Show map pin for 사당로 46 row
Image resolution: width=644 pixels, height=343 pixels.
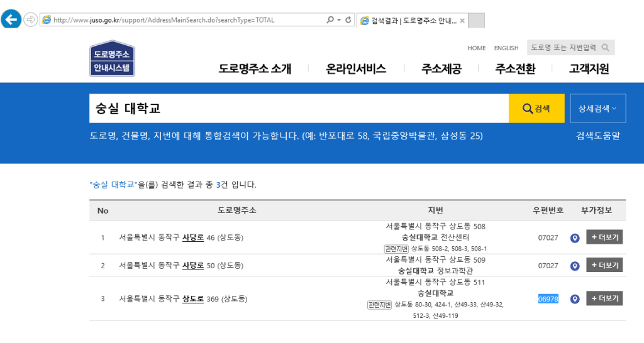(x=575, y=238)
